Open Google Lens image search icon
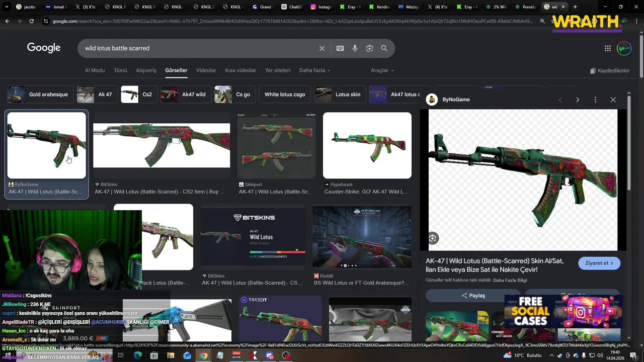 [370, 48]
